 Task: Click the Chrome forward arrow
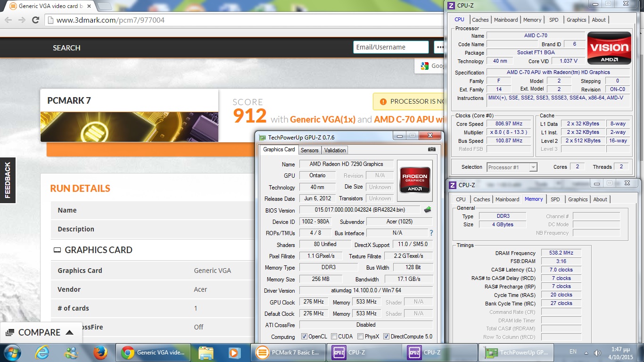(22, 20)
